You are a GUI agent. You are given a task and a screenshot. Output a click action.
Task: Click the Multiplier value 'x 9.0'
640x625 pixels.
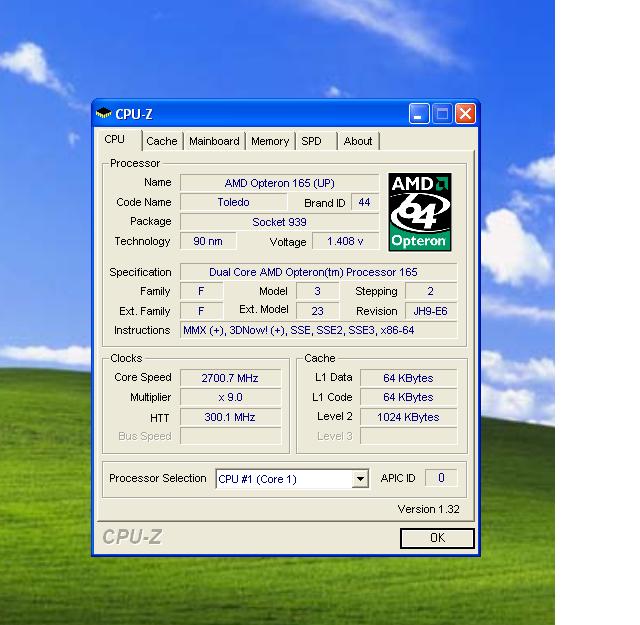point(230,397)
